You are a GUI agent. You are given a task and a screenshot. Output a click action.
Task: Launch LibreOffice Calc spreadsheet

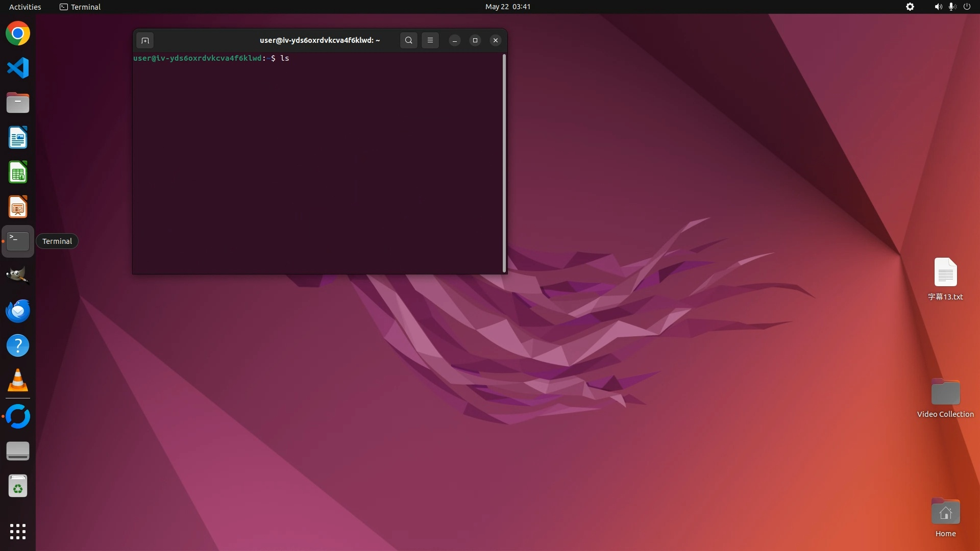(18, 172)
